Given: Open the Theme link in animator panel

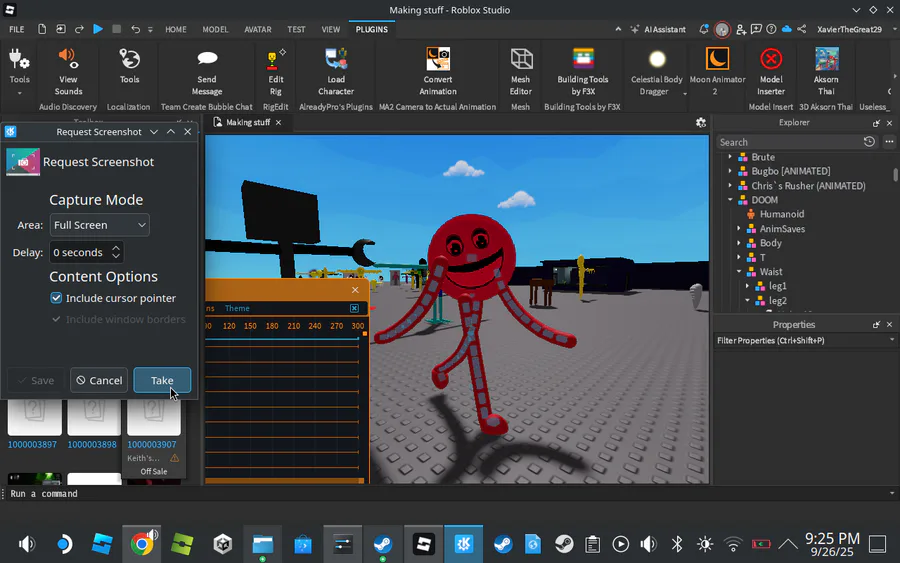Looking at the screenshot, I should coord(237,308).
